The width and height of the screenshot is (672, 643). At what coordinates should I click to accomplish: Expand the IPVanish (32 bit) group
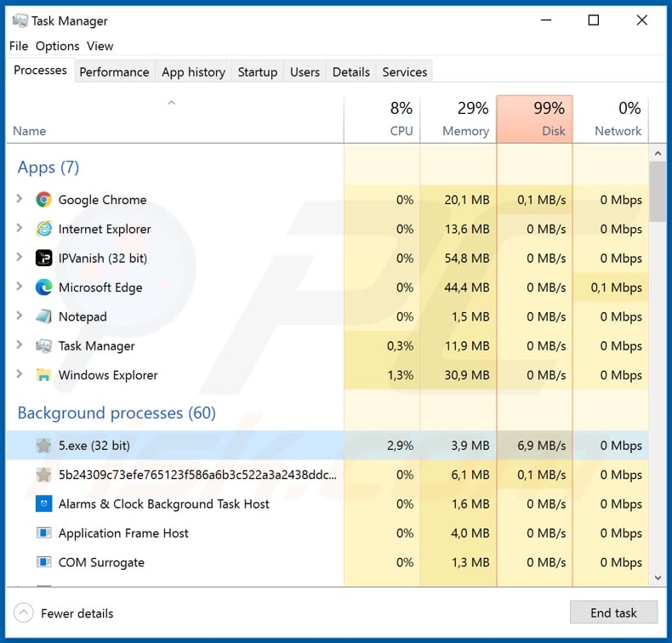pyautogui.click(x=19, y=257)
